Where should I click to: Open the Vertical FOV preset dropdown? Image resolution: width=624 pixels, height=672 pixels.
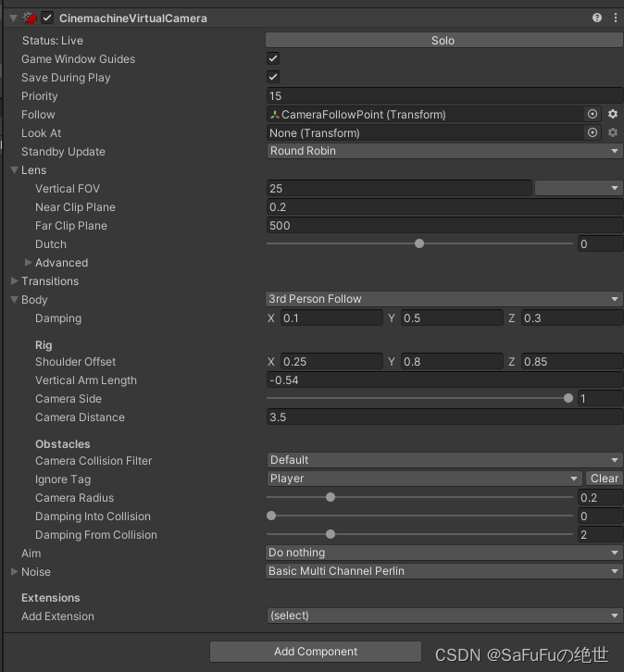coord(579,188)
